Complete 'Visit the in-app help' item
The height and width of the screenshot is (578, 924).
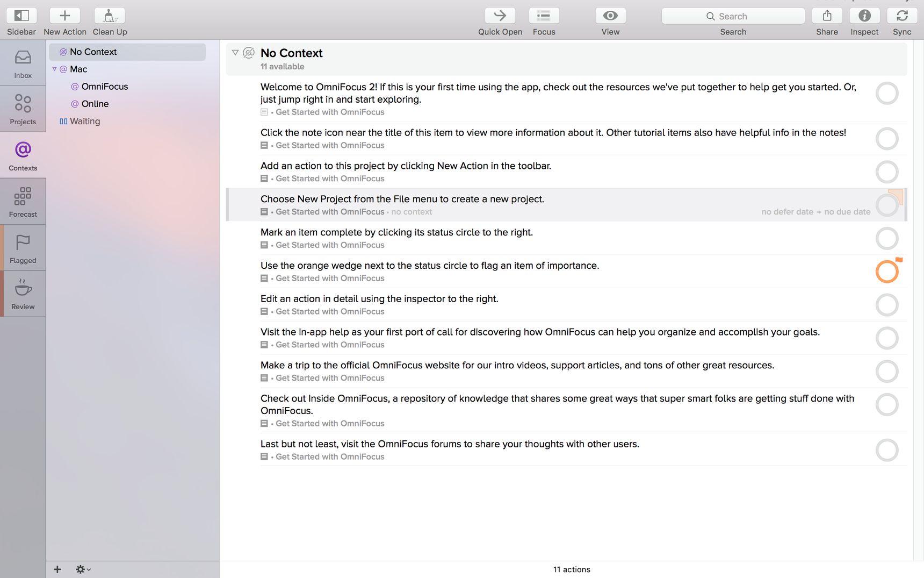pos(887,338)
